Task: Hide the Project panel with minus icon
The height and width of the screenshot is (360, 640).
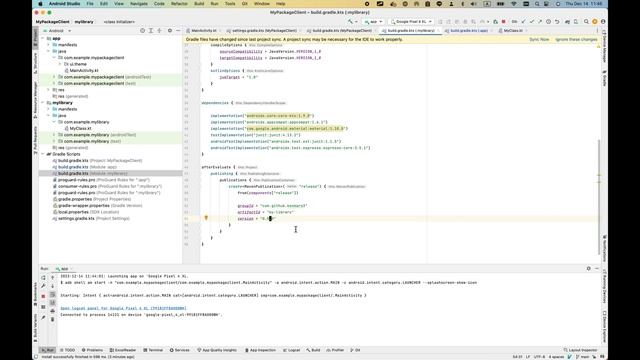Action: click(178, 31)
